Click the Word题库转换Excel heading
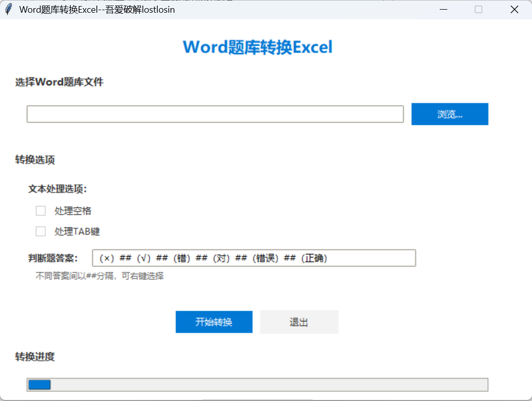The image size is (532, 401). pyautogui.click(x=257, y=47)
